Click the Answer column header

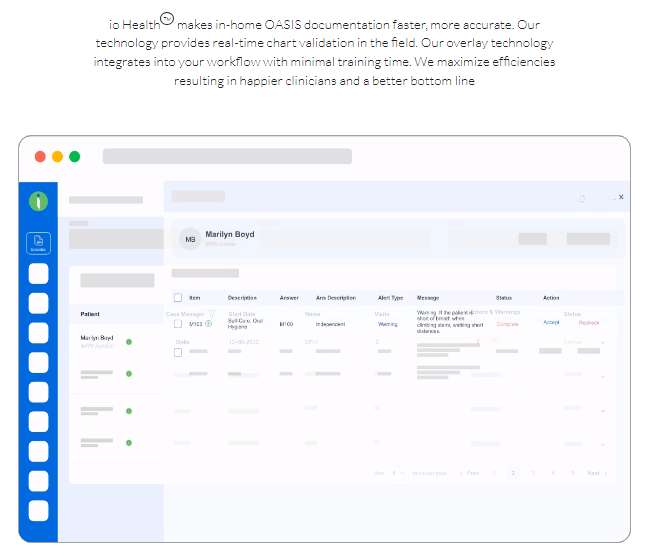tap(289, 298)
